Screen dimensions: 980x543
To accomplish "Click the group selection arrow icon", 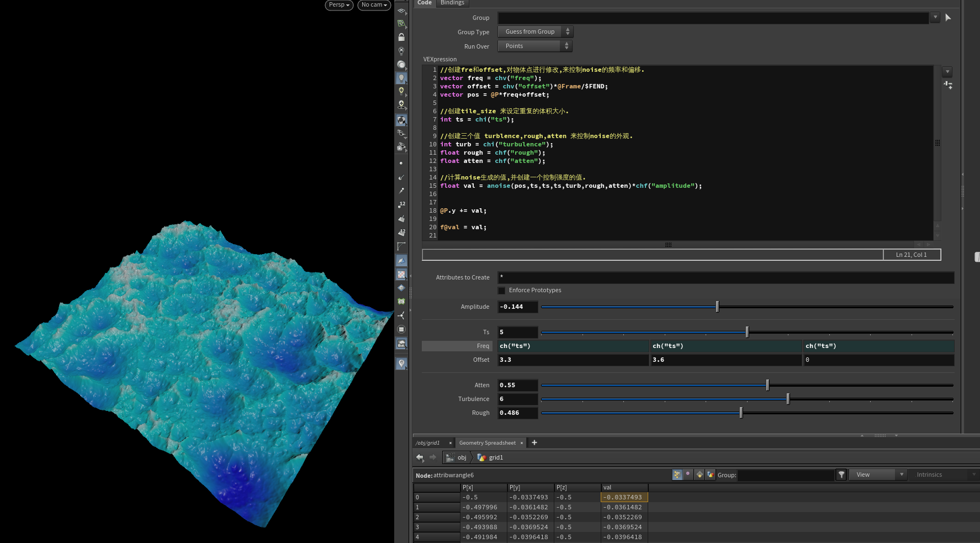I will pos(948,18).
